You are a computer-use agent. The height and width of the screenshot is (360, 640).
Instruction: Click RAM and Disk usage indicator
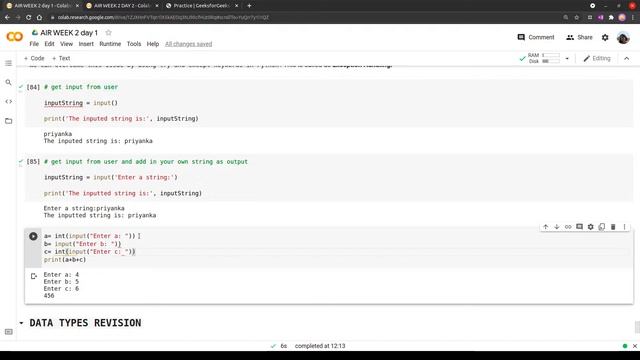point(540,58)
